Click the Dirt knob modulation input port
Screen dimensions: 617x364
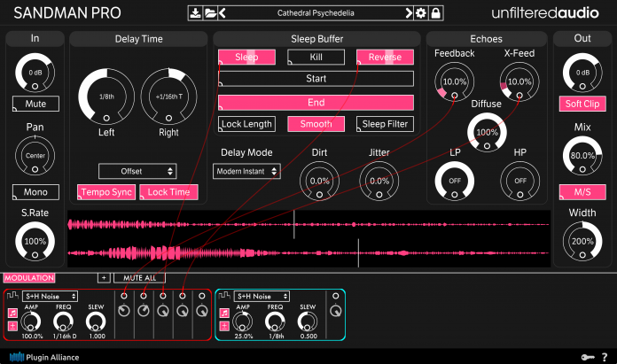tap(319, 195)
